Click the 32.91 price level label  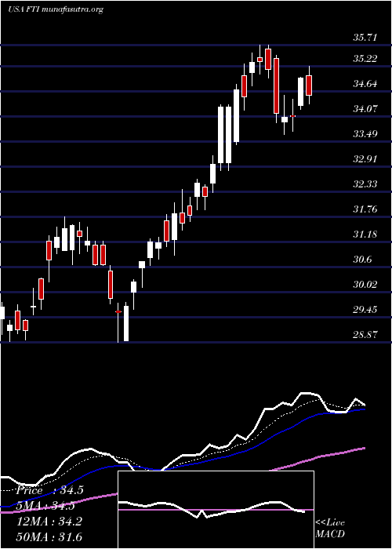click(365, 159)
